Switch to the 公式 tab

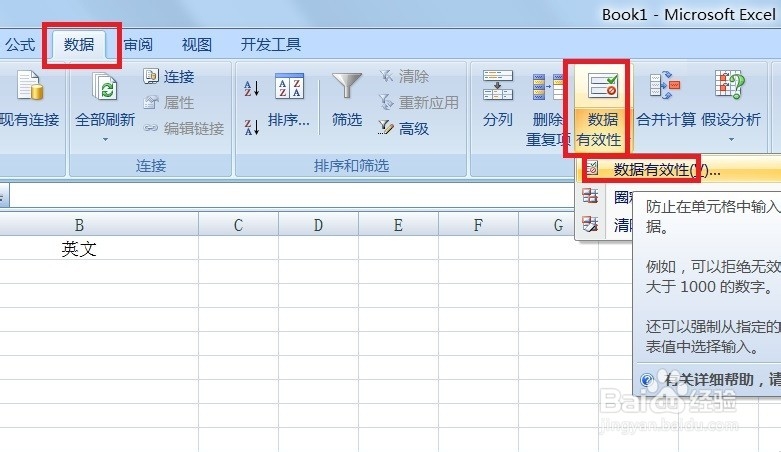coord(20,45)
